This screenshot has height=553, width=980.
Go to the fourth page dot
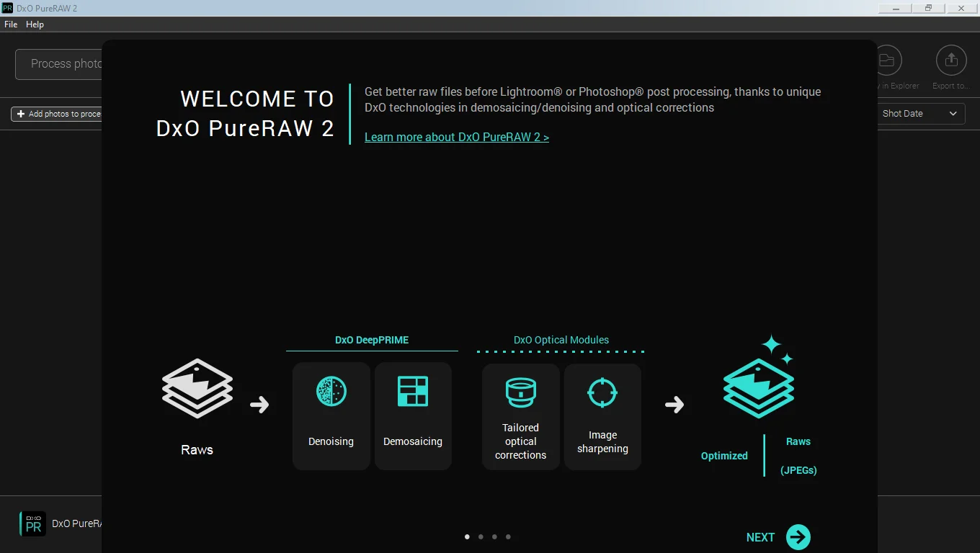pos(508,536)
